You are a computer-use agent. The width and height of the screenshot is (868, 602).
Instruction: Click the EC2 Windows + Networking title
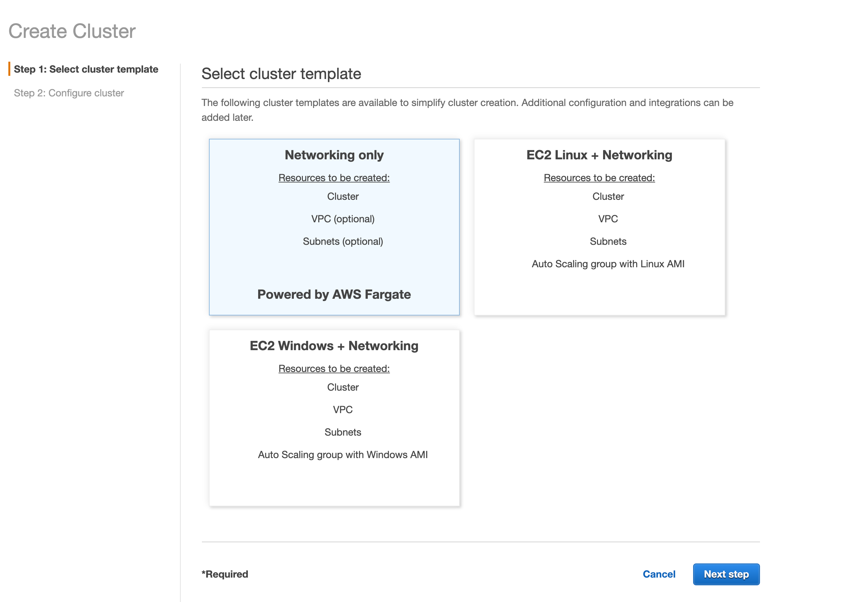(x=334, y=346)
